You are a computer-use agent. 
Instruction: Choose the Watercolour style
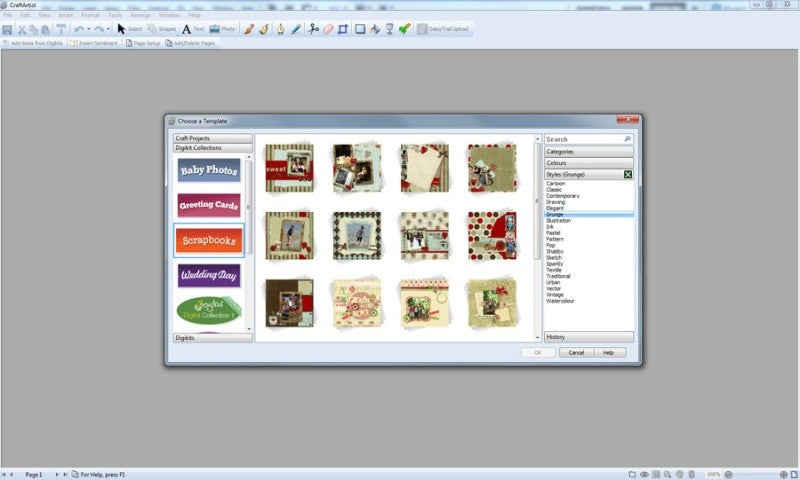point(560,301)
